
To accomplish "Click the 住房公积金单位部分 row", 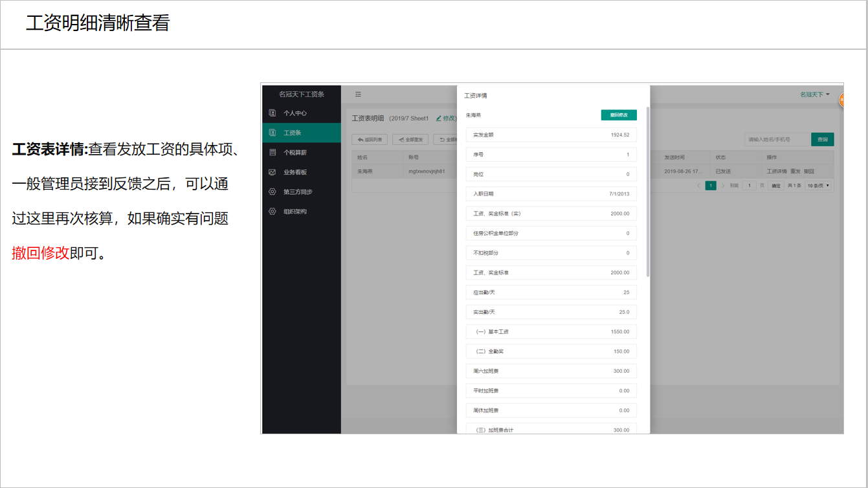I will (551, 233).
